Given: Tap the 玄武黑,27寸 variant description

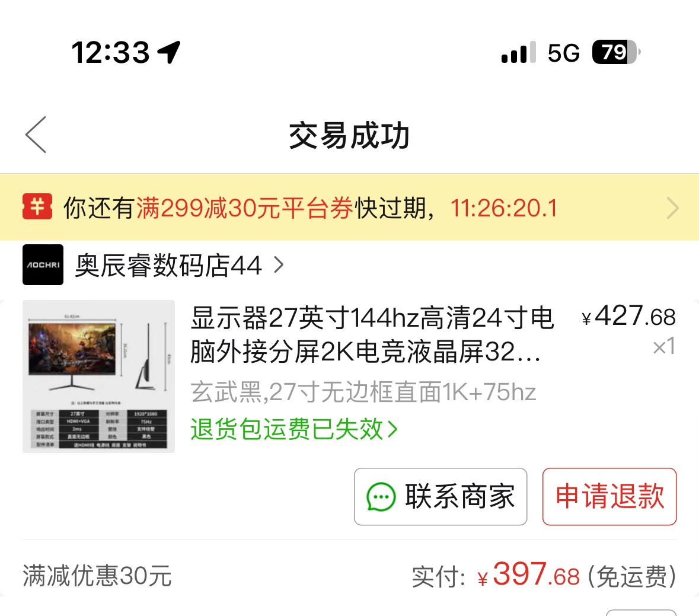Looking at the screenshot, I should 363,392.
